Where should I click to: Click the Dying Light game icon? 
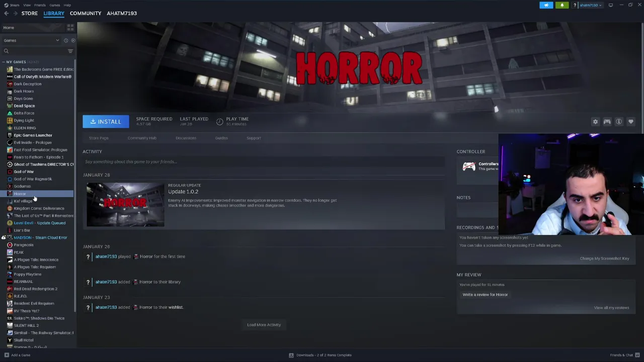coord(10,120)
